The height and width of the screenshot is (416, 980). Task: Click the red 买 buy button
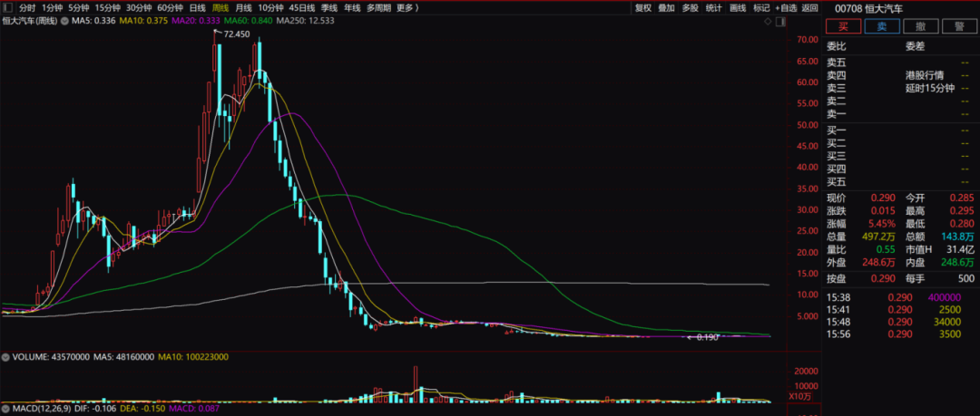[844, 26]
